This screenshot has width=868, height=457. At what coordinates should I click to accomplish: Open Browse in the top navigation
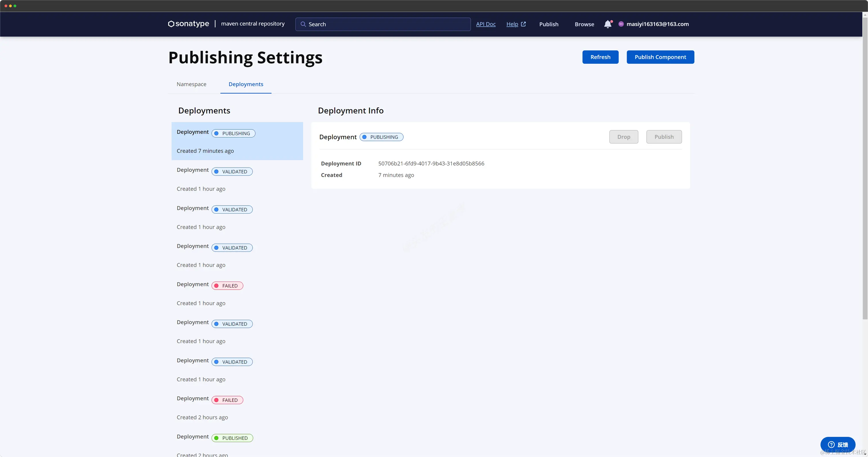coord(584,24)
